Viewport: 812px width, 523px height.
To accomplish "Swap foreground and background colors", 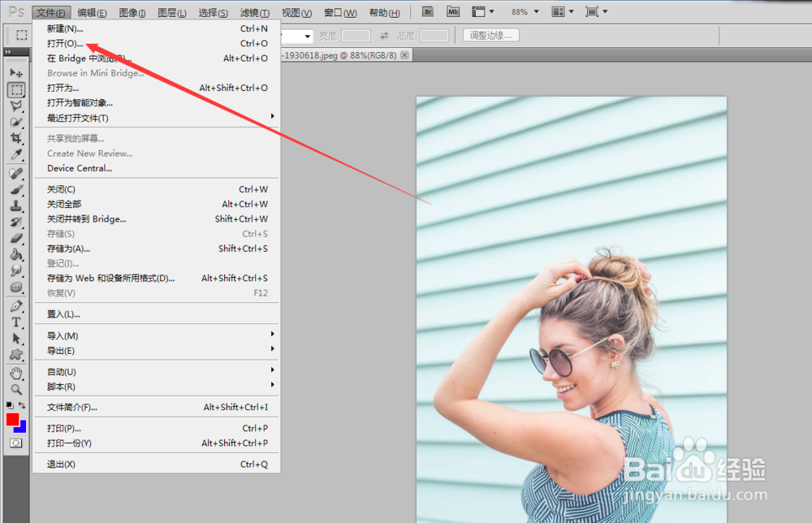I will click(22, 405).
